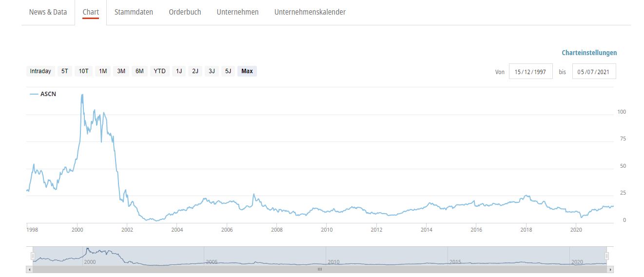Click the bis end date field
Viewport: 644px width, 277px height.
tap(594, 72)
